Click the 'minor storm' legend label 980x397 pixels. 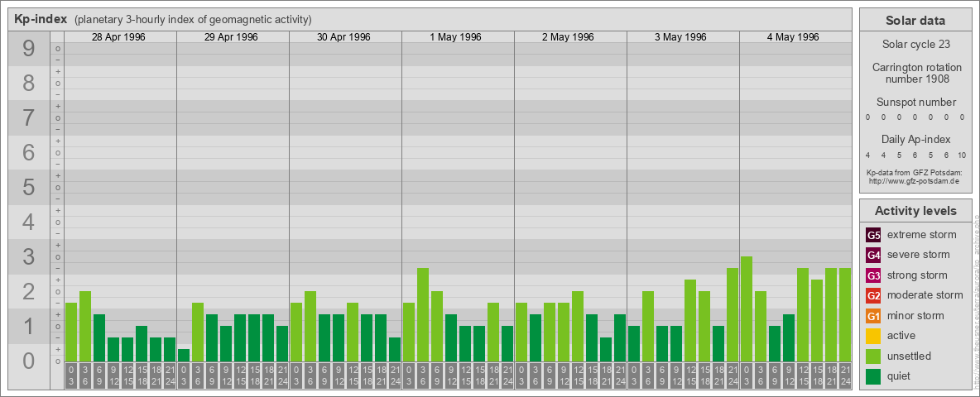(x=915, y=316)
